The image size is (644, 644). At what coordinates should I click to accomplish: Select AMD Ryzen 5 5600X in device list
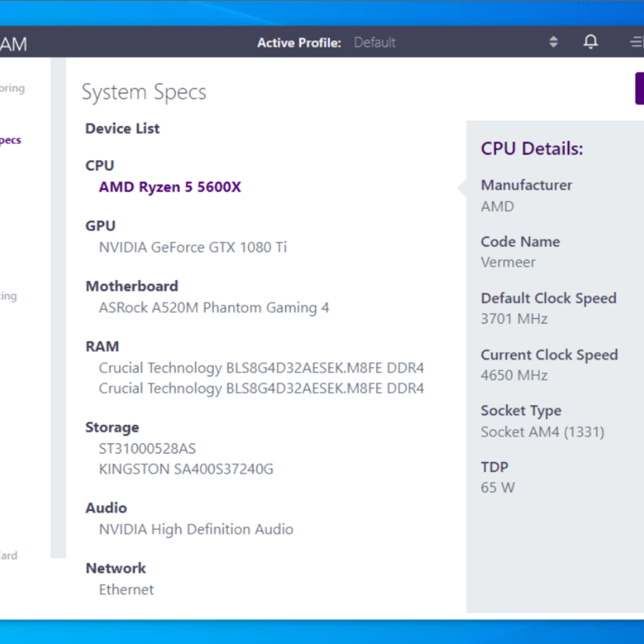(170, 187)
